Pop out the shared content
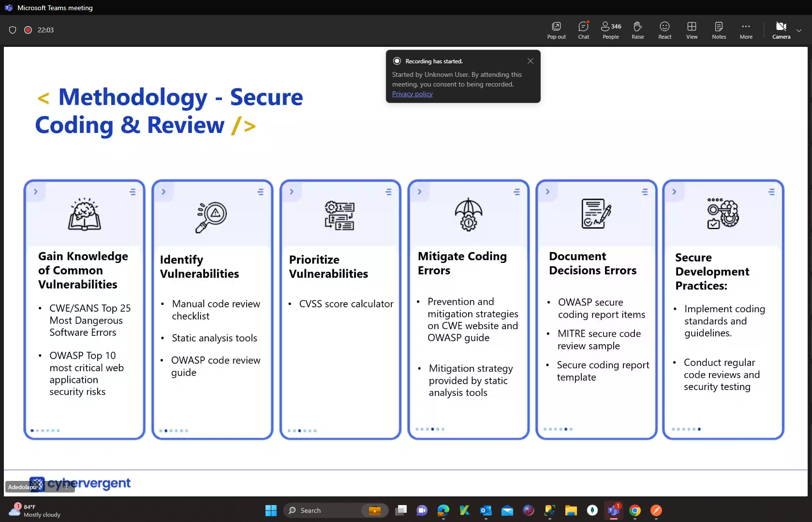The width and height of the screenshot is (812, 522). coord(556,30)
